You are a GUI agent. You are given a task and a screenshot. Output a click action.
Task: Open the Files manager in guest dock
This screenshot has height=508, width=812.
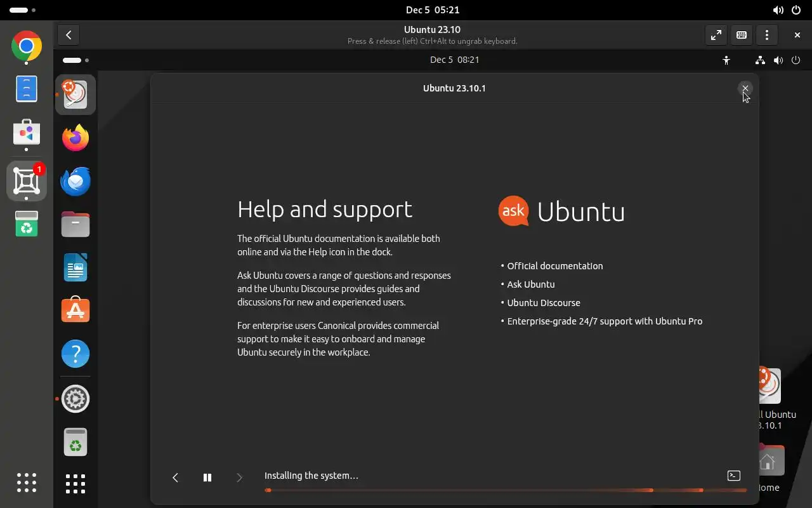pyautogui.click(x=75, y=224)
